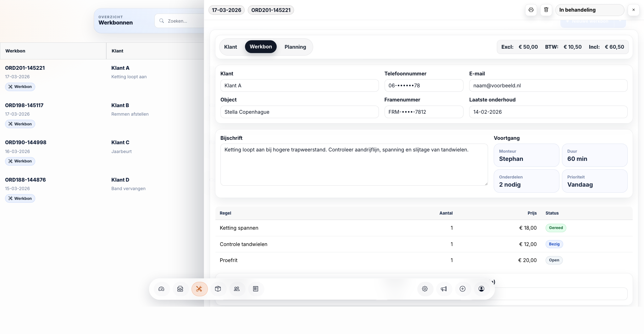Print the work order
The height and width of the screenshot is (334, 644).
pyautogui.click(x=531, y=10)
